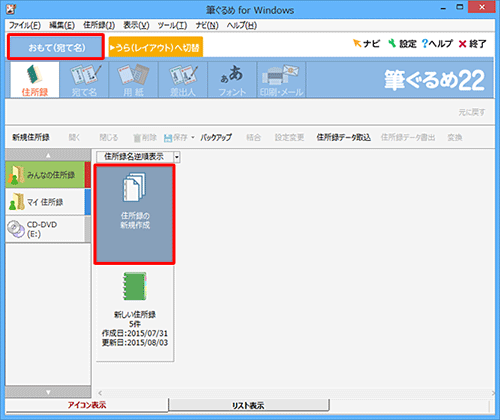Open the ファイル(F) menu

[x=25, y=25]
